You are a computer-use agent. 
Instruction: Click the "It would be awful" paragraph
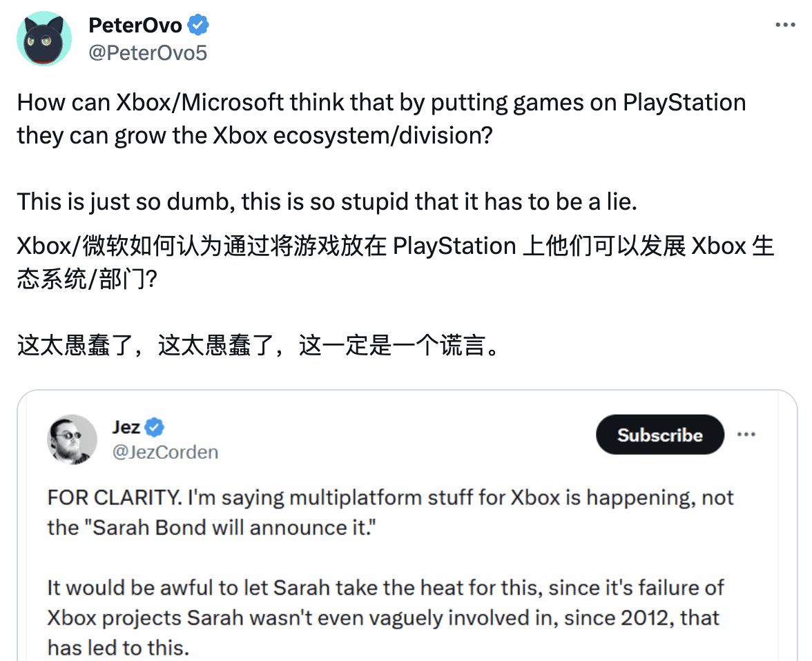(385, 618)
